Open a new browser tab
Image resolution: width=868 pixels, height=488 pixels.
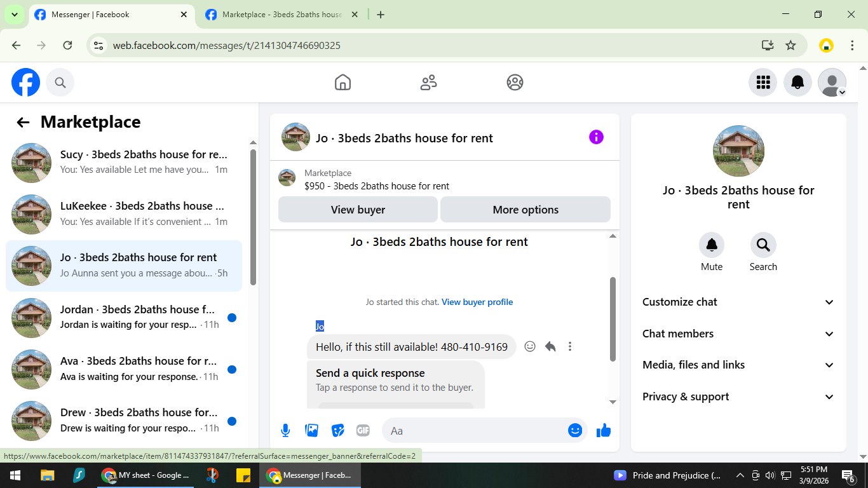[x=381, y=15]
